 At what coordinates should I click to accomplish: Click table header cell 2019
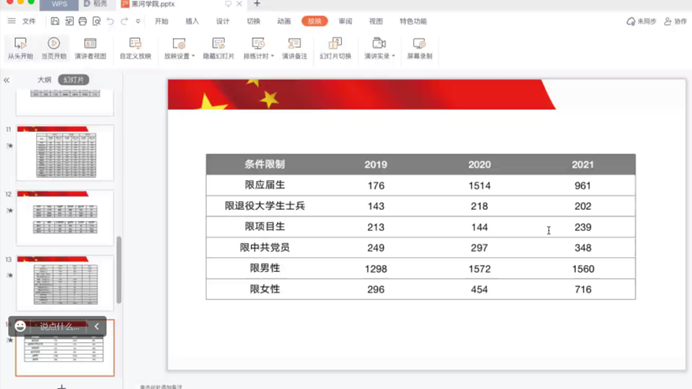[376, 164]
